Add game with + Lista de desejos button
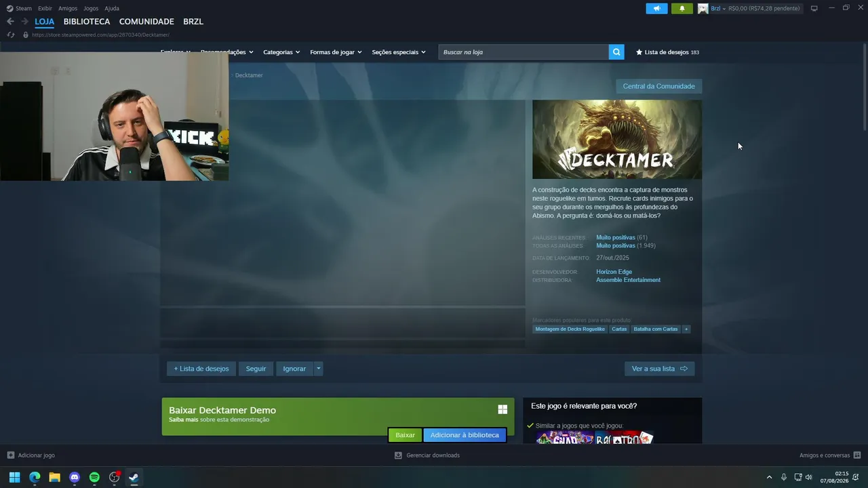The width and height of the screenshot is (868, 488). click(x=201, y=369)
